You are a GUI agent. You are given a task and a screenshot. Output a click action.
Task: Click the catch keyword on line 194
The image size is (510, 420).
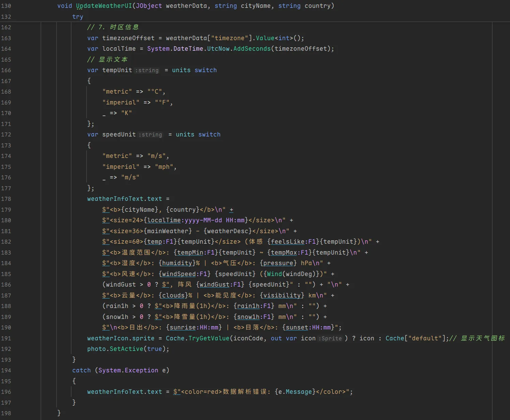point(81,370)
